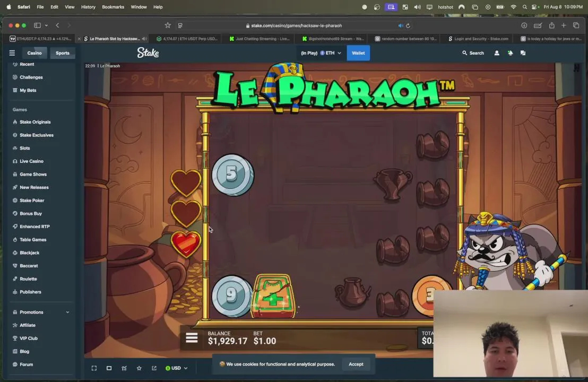Open Safari downloads icon
This screenshot has width=588, height=382.
[x=524, y=25]
